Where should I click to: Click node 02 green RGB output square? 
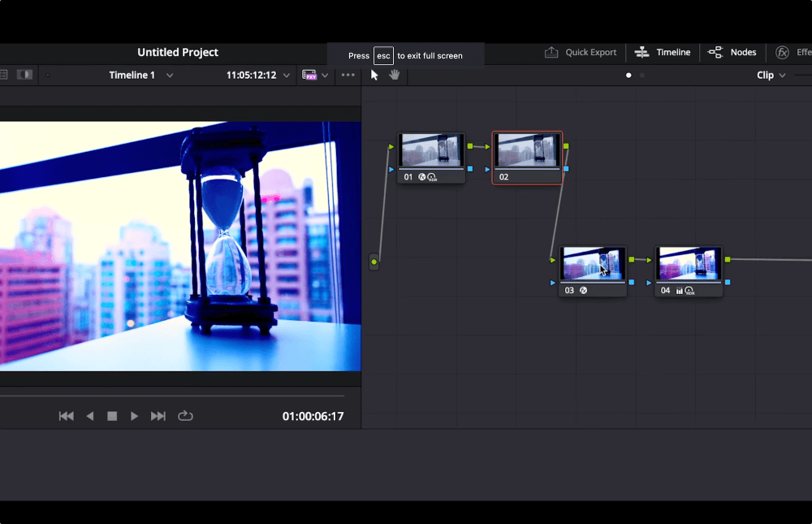point(566,146)
